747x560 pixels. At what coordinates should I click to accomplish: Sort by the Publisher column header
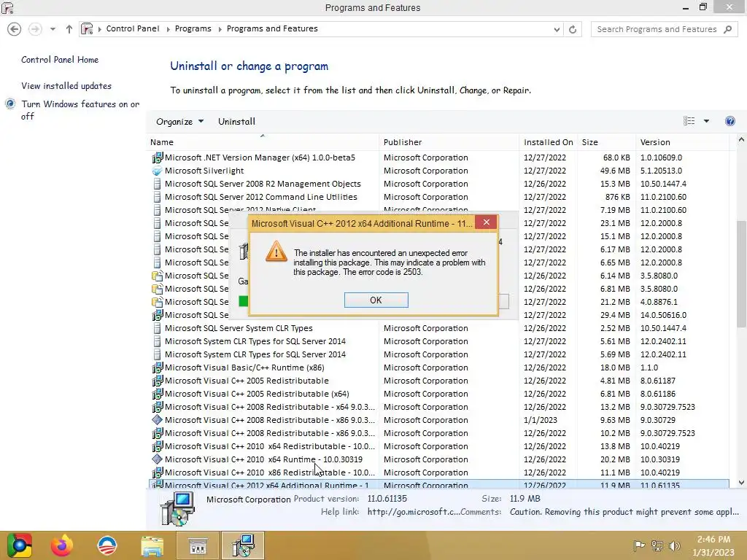[x=449, y=142]
